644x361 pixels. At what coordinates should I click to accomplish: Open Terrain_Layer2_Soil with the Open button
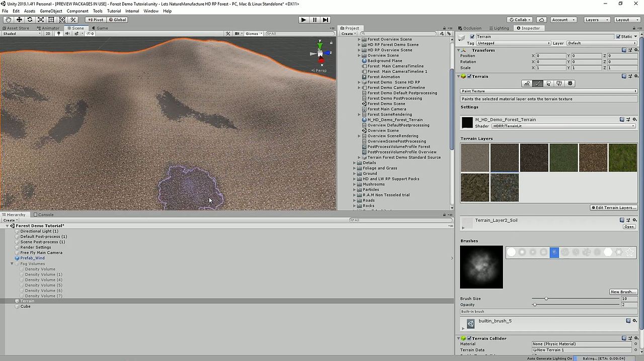tap(629, 226)
